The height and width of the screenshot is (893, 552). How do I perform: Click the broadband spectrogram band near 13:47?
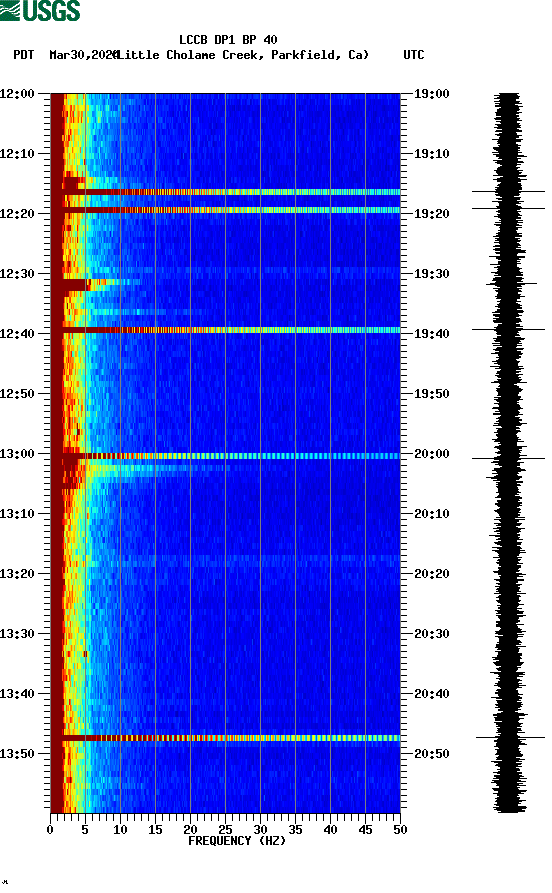226,738
